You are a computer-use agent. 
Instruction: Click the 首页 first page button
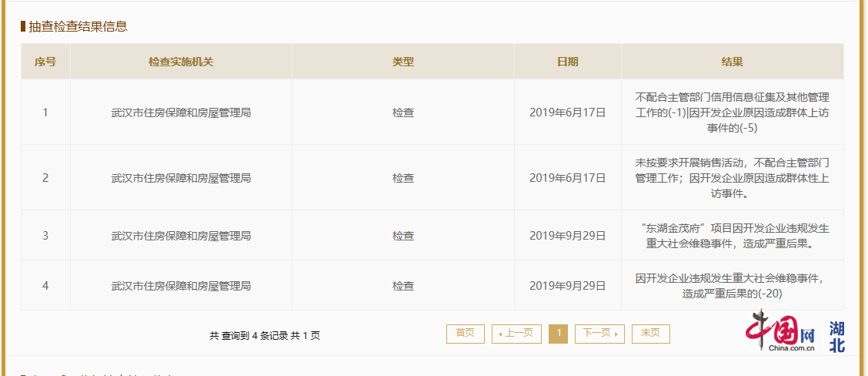click(x=465, y=334)
